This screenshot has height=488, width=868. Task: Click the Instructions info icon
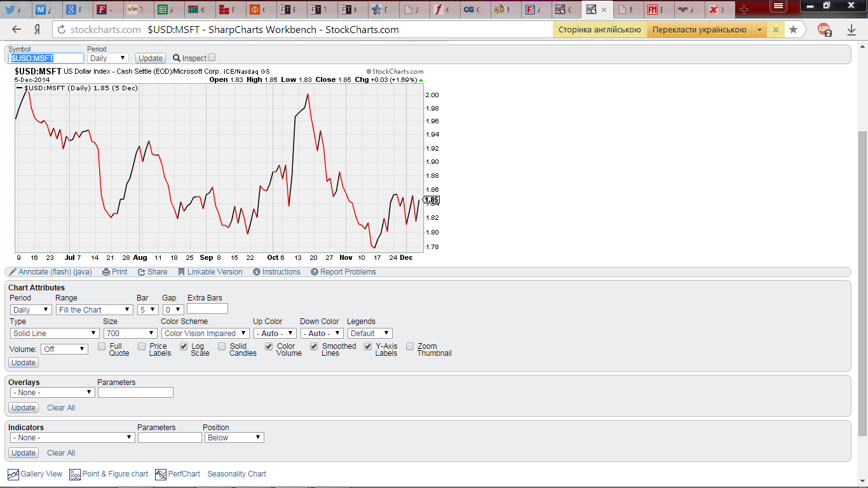click(257, 272)
